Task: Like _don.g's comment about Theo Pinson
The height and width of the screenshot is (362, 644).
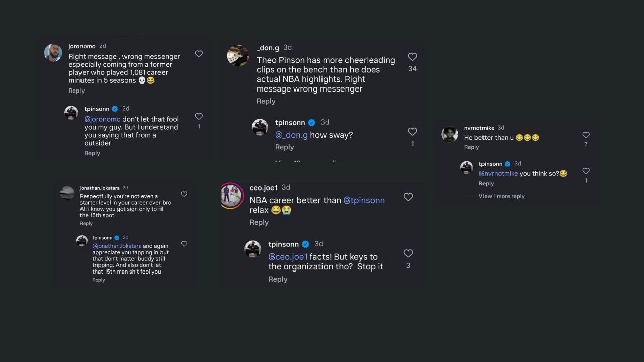Action: (412, 57)
